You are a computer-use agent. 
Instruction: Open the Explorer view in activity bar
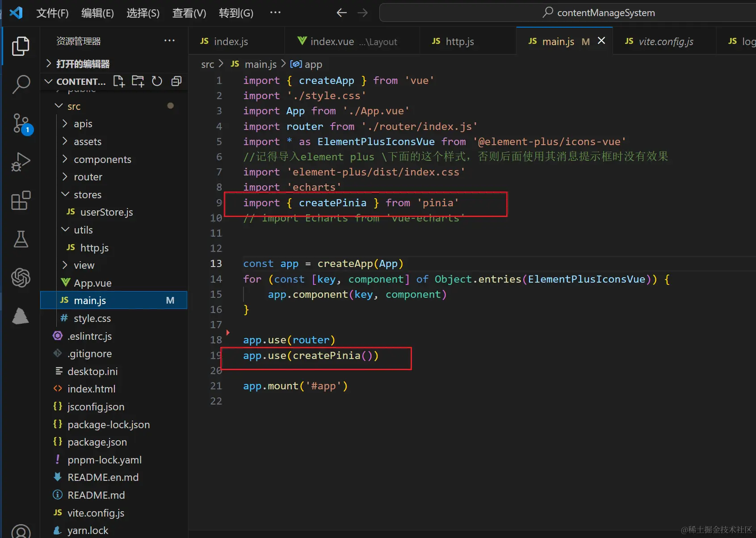[21, 46]
